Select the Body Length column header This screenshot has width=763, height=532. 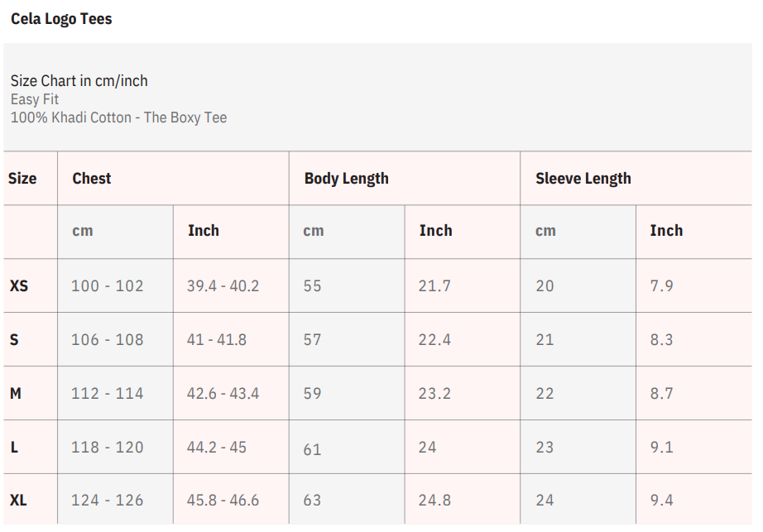(x=346, y=178)
